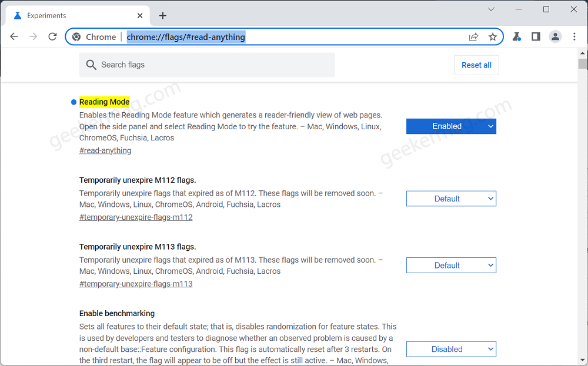The height and width of the screenshot is (366, 588).
Task: Click the Reset all button
Action: click(476, 65)
